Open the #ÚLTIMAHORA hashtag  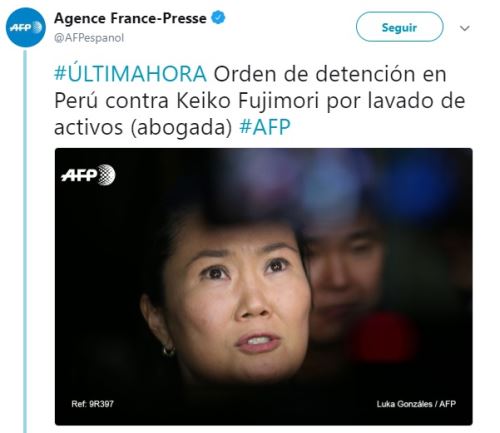130,73
